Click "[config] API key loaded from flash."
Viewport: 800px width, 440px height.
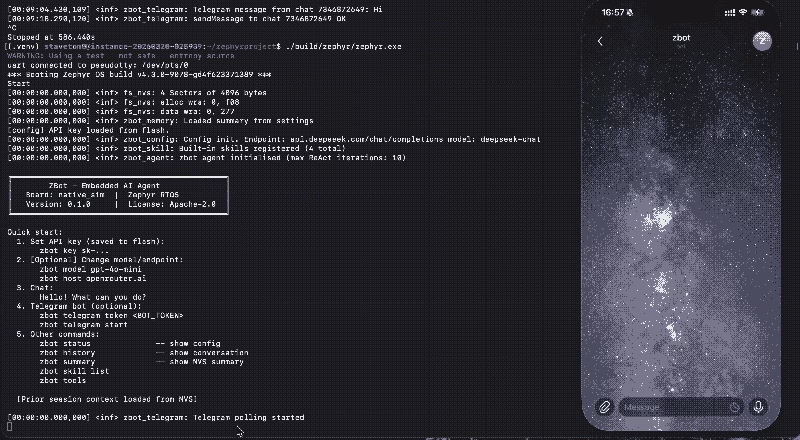(x=90, y=130)
